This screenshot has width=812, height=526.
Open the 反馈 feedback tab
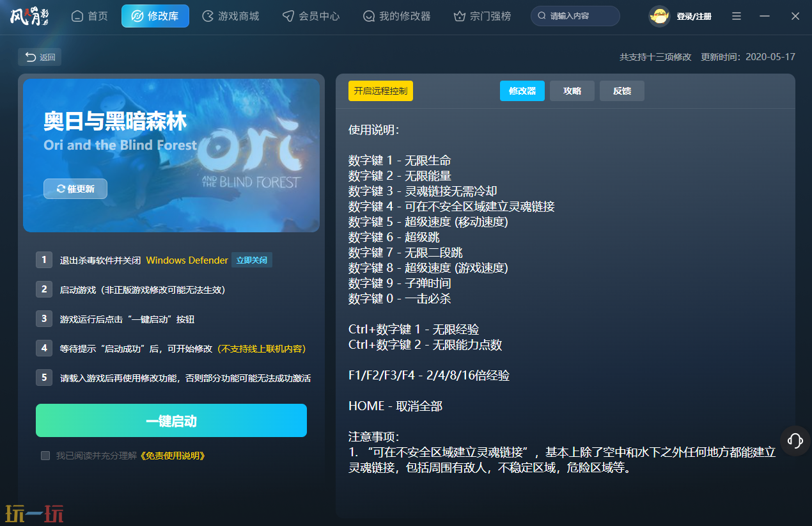click(622, 91)
